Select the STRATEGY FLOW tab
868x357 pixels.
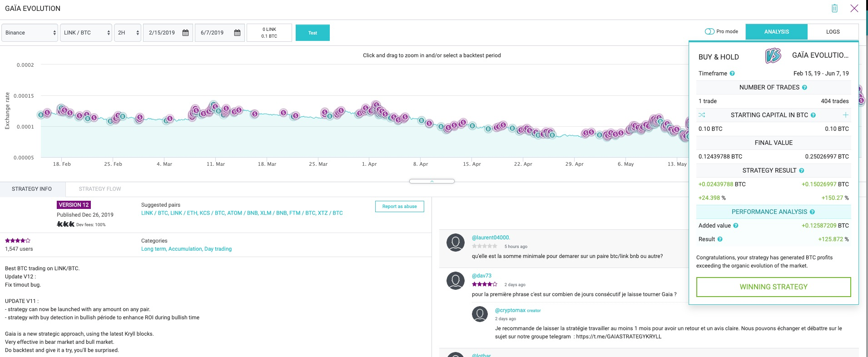pyautogui.click(x=100, y=189)
